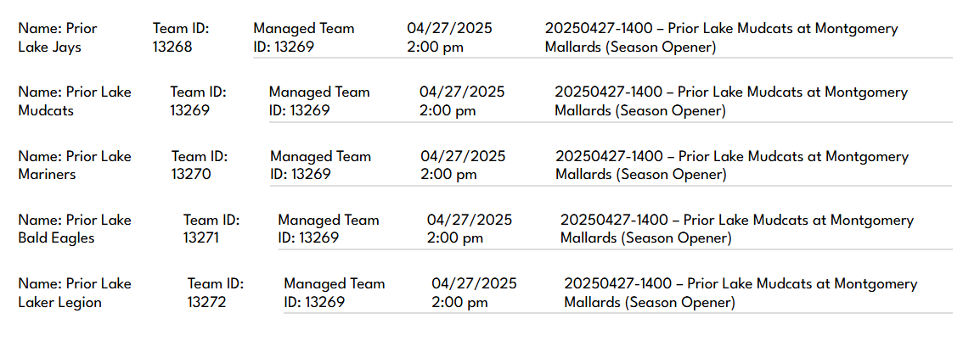Click Team ID 13272
This screenshot has width=980, height=341.
(x=216, y=293)
